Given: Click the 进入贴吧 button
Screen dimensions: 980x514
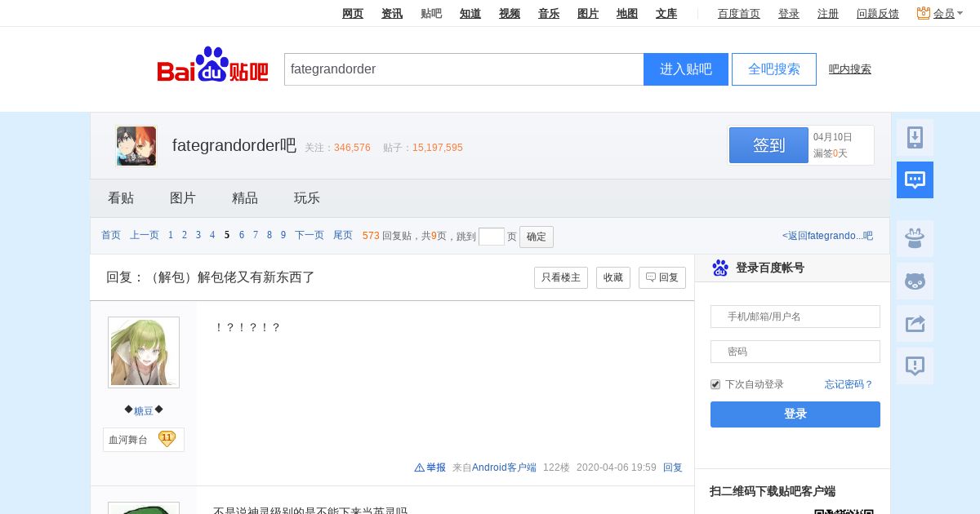Looking at the screenshot, I should 686,69.
